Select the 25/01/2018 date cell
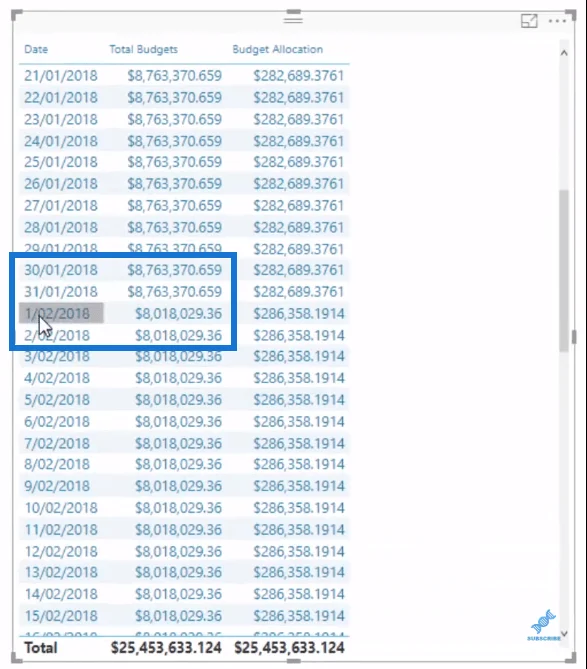This screenshot has width=587, height=669. 61,162
